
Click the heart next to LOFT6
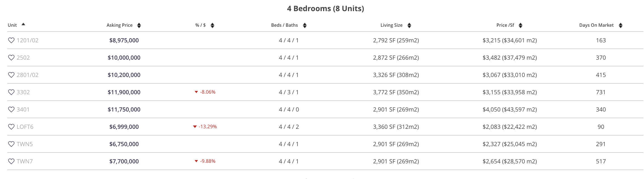tap(11, 127)
